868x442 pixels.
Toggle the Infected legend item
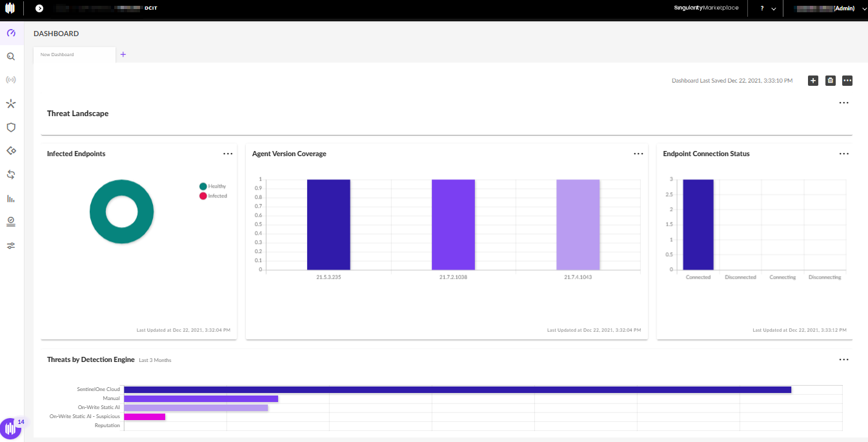[x=213, y=196]
